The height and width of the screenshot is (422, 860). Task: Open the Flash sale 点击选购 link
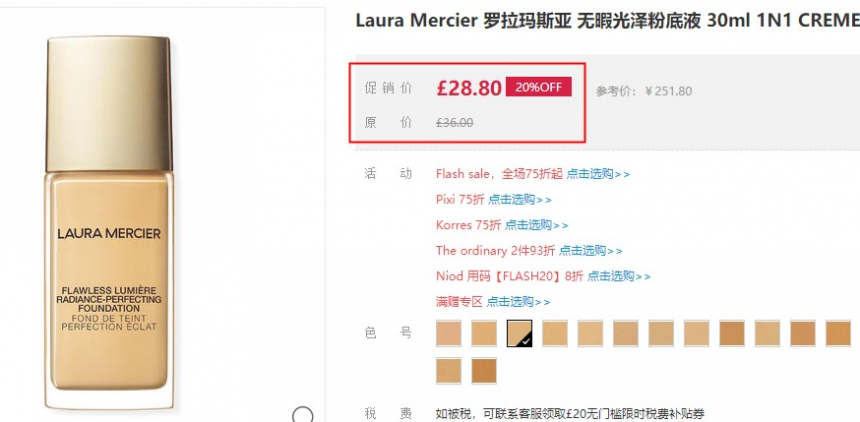598,174
